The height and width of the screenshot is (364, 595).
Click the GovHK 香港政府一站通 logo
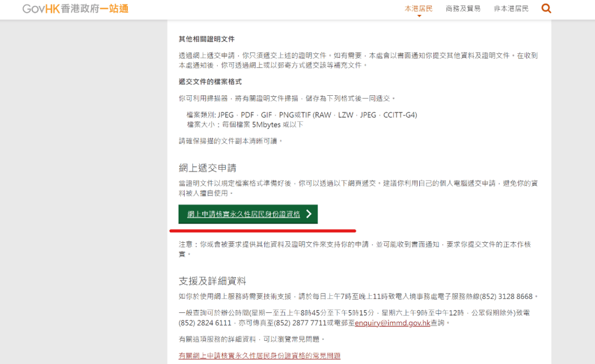coord(75,9)
